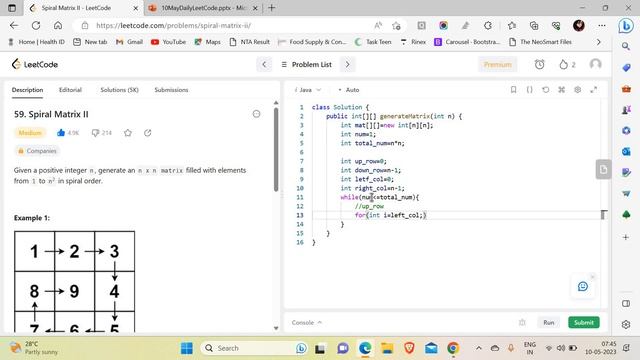Open the comments count 214
The height and width of the screenshot is (360, 640).
point(102,133)
